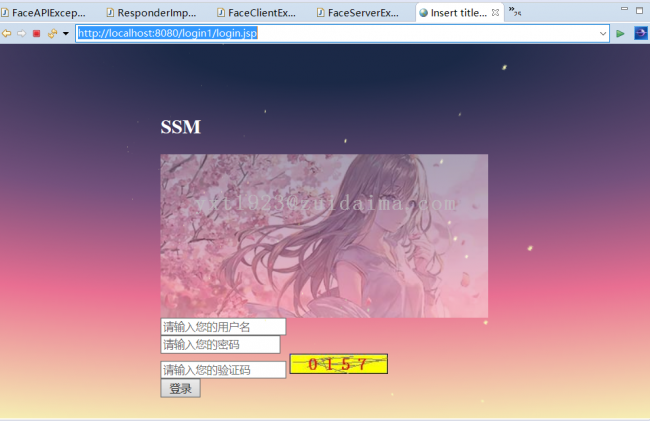Close the Insert title tab
Viewport: 650px width, 421px height.
[496, 13]
